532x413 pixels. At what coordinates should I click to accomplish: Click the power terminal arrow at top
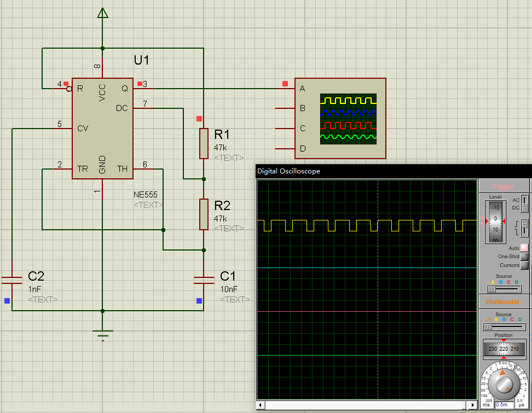(x=102, y=13)
